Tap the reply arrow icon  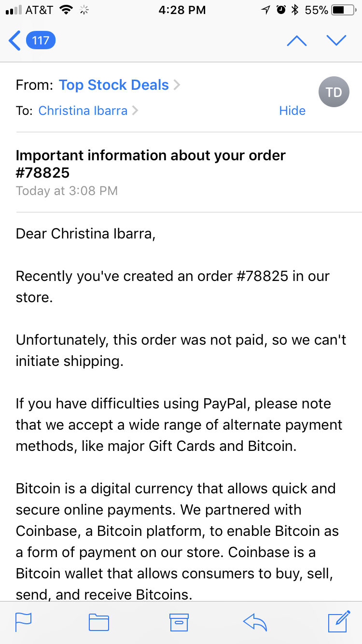255,622
